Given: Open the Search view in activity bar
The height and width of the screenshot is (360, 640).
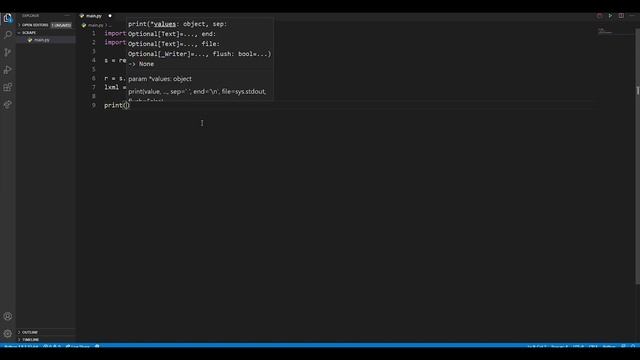Looking at the screenshot, I should click(x=8, y=34).
